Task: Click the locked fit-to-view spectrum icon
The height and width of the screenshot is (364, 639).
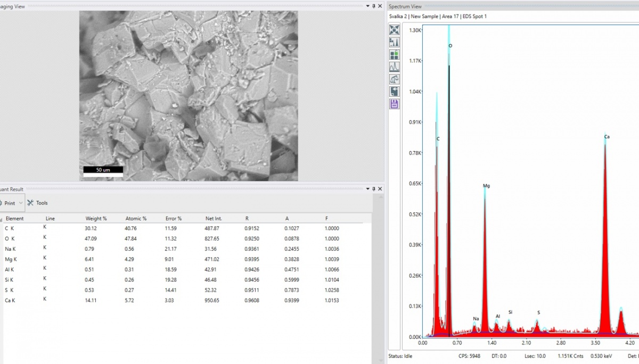Action: 395,30
